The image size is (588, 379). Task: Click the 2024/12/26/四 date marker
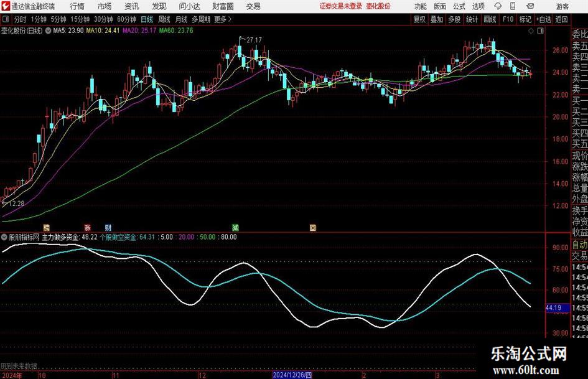click(292, 375)
